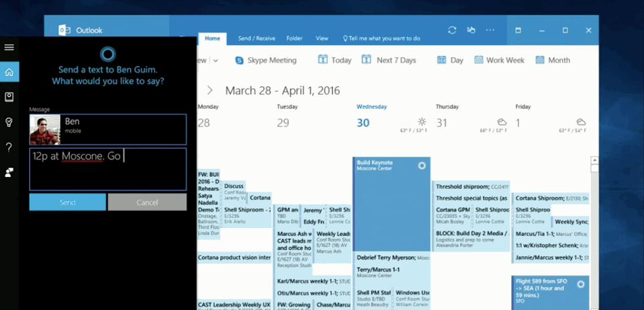Screen dimensions: 644x310
Task: Click the ribbon display options icon
Action: click(518, 30)
